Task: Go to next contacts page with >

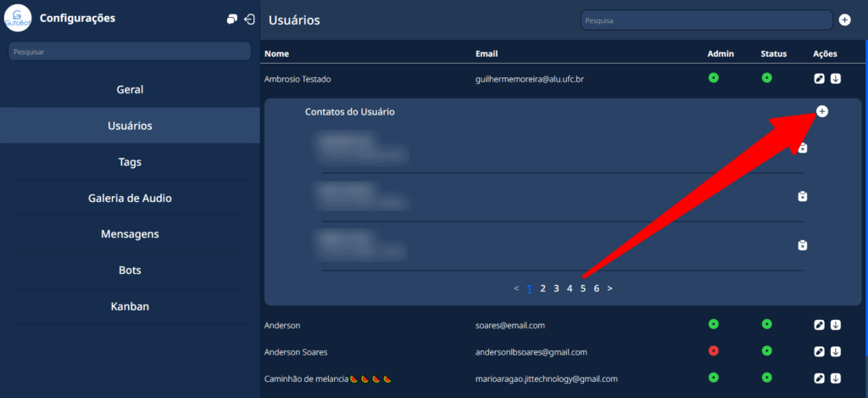Action: [610, 289]
